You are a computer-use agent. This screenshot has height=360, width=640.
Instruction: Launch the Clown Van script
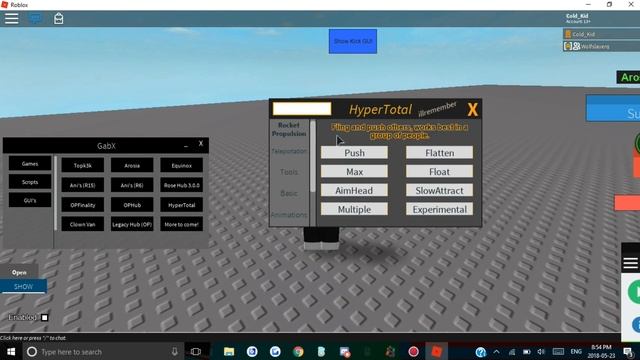tap(82, 224)
